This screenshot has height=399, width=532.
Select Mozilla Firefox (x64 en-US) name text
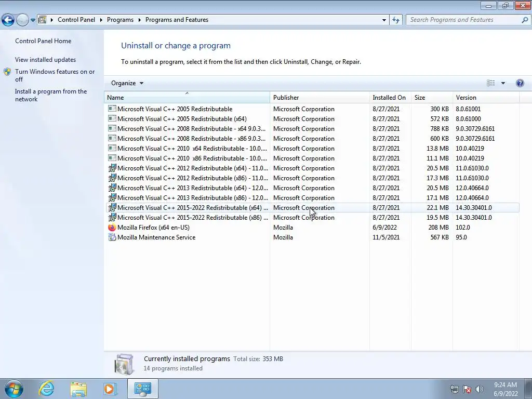tap(153, 228)
